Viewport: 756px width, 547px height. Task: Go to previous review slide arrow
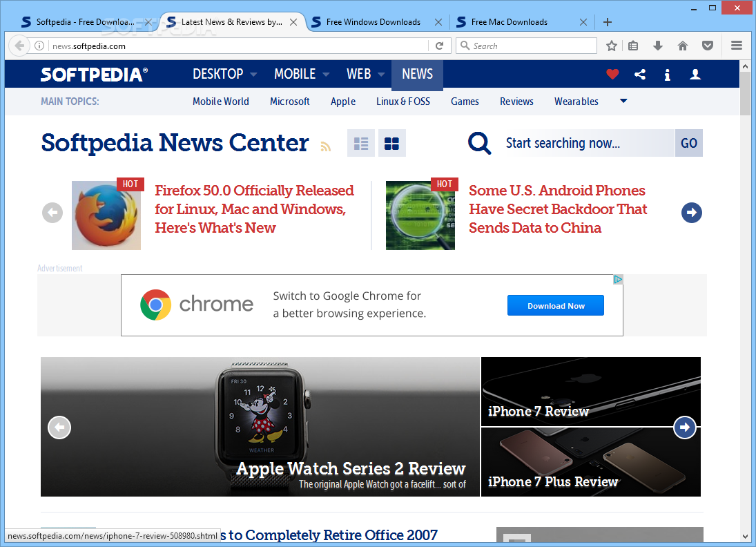[59, 428]
